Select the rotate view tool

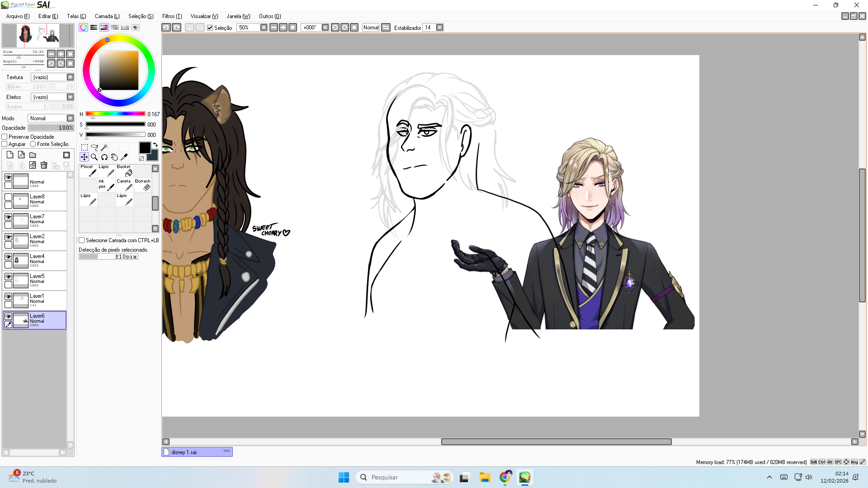[104, 157]
